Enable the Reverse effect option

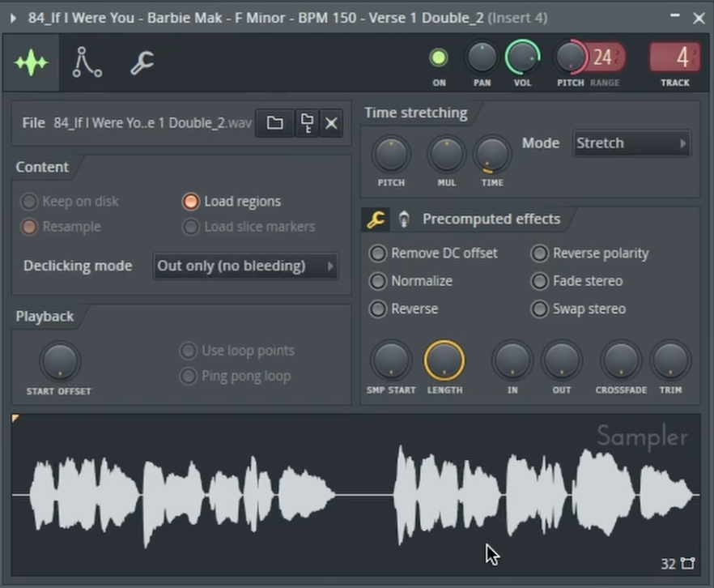point(378,309)
